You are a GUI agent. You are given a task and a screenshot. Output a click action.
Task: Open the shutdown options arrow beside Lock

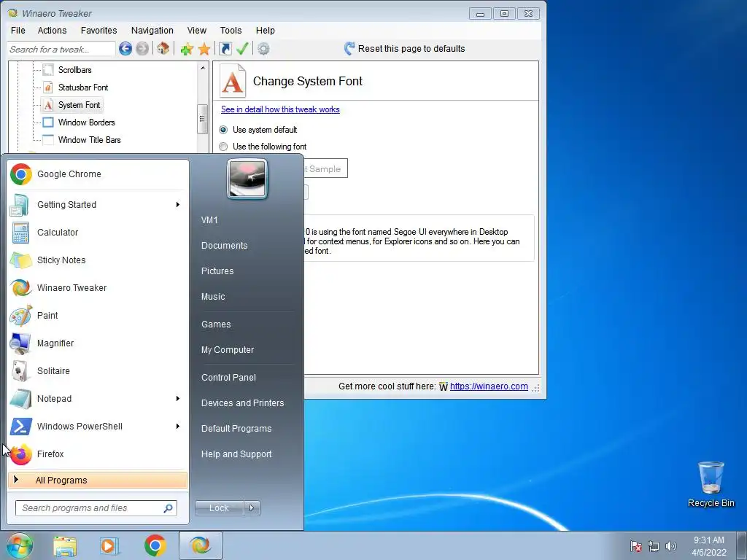click(x=252, y=508)
